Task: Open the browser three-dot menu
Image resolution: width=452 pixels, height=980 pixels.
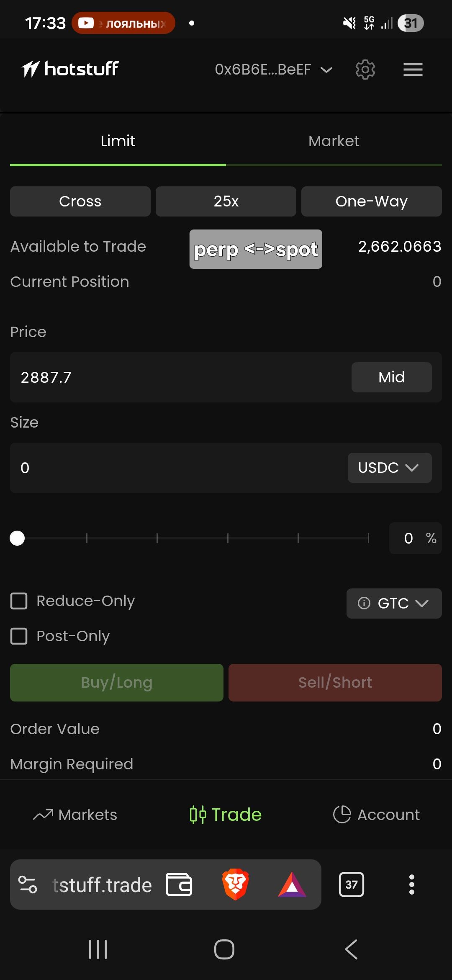Action: (x=412, y=885)
